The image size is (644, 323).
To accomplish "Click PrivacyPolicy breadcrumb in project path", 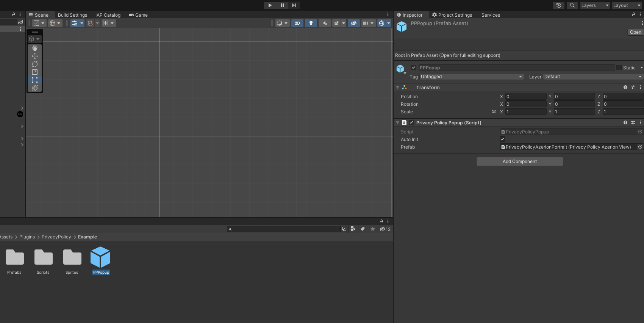I will pyautogui.click(x=56, y=237).
